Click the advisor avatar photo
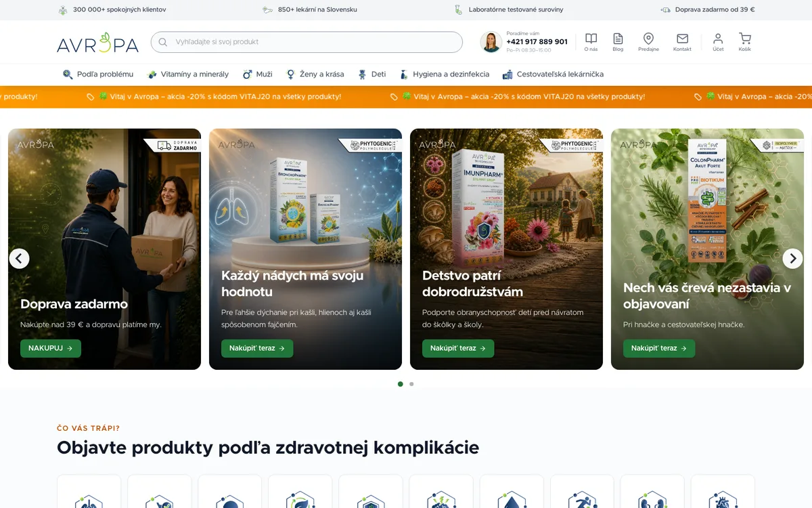Image resolution: width=812 pixels, height=508 pixels. pyautogui.click(x=491, y=42)
